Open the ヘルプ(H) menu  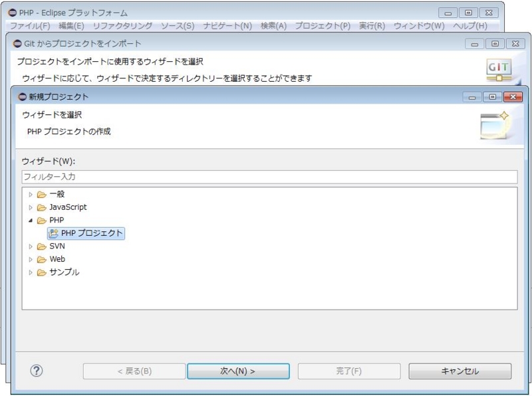(470, 26)
